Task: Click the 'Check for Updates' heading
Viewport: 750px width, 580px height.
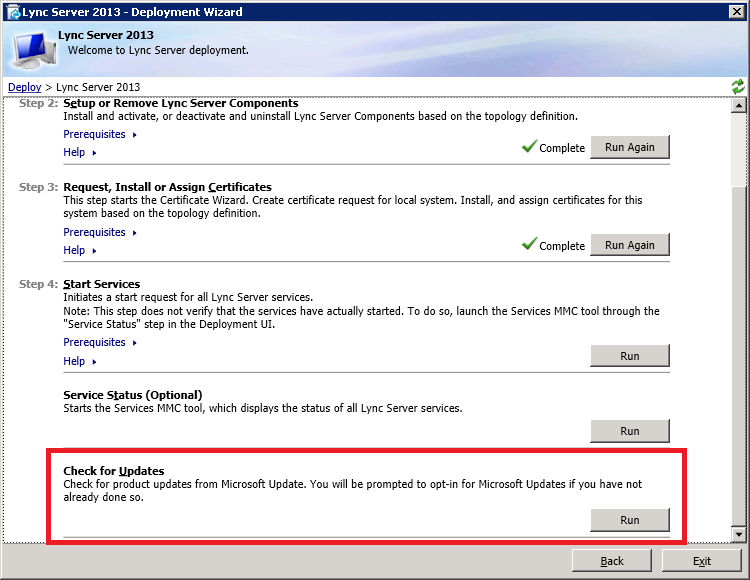Action: [x=114, y=471]
